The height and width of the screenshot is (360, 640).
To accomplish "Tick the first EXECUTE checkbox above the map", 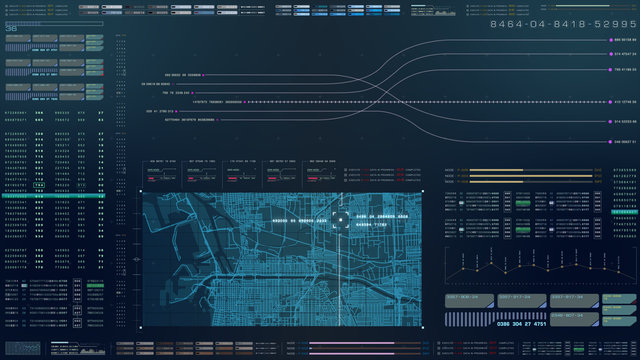I will (345, 170).
